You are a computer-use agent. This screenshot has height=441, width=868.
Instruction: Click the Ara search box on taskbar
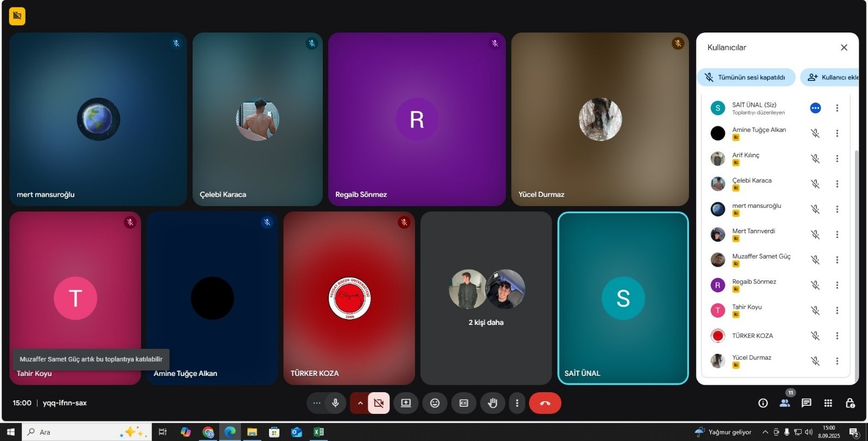click(x=87, y=432)
